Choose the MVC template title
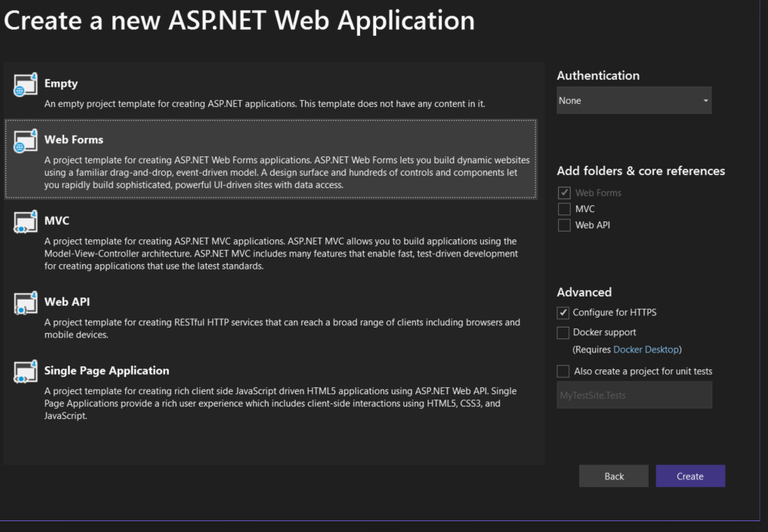Viewport: 768px width, 532px height. [57, 221]
